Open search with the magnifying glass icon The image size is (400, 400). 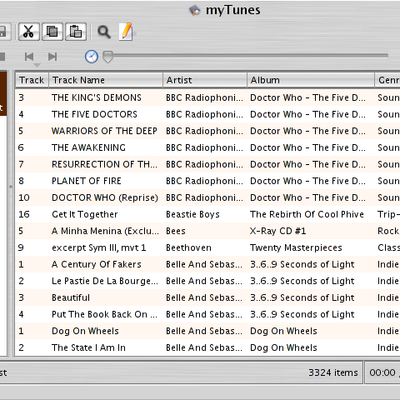tap(104, 32)
